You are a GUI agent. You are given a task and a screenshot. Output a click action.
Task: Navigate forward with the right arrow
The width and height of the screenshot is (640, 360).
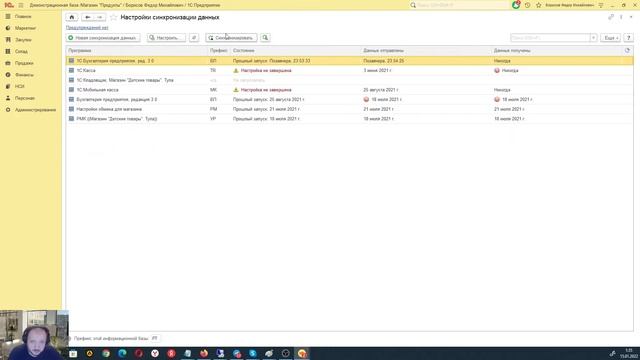click(x=100, y=17)
